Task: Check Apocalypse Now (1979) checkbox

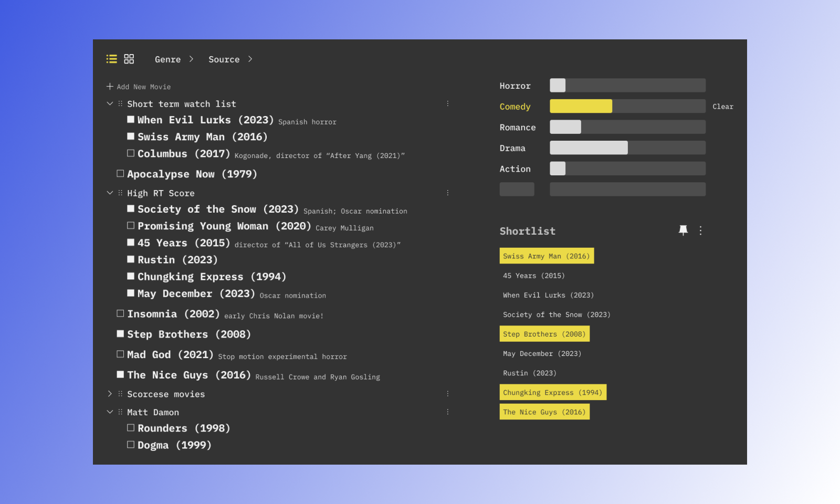Action: coord(120,173)
